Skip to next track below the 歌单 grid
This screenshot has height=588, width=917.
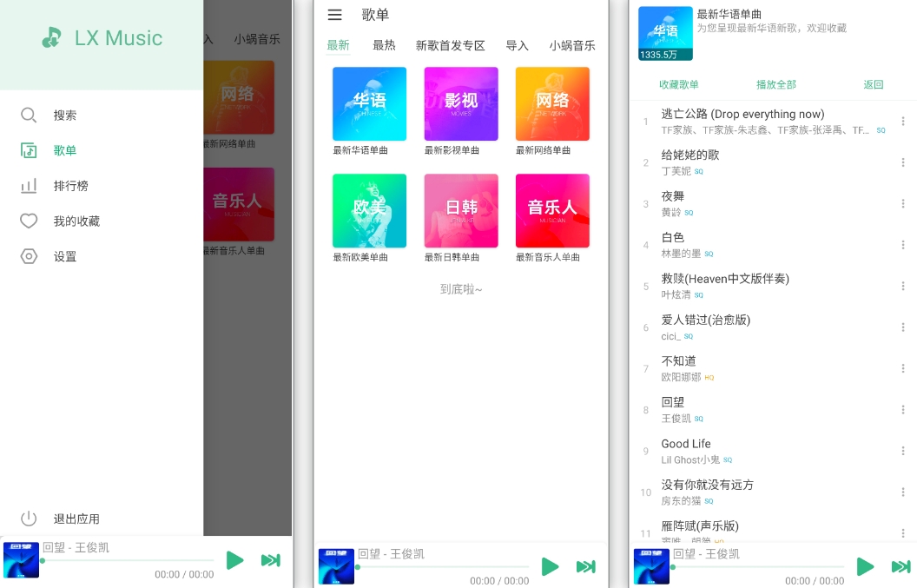point(586,567)
